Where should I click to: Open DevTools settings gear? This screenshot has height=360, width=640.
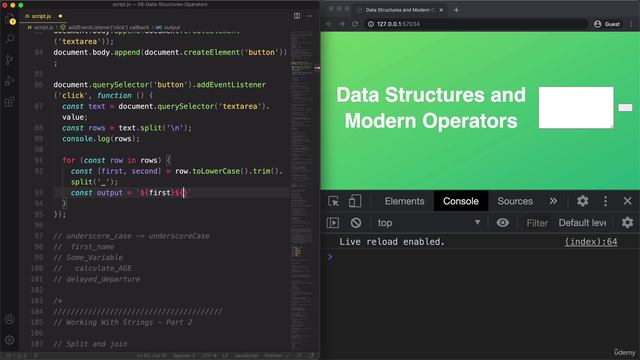582,201
